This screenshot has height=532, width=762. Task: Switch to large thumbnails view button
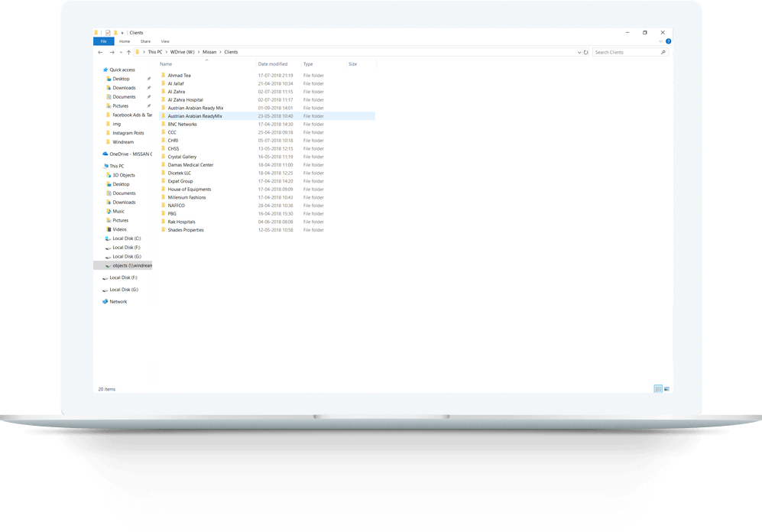coord(666,388)
